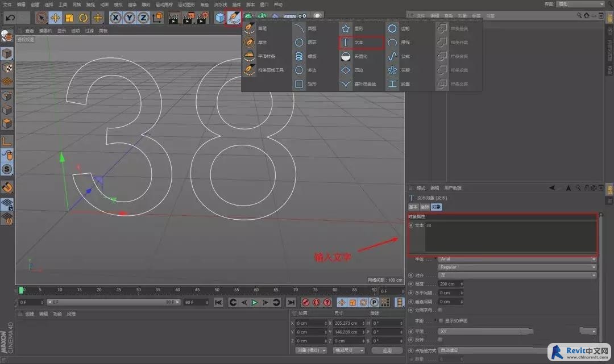Viewport: 614px width, 364px height.
Task: Open the 渲染 menu in the menu bar
Action: (x=132, y=5)
